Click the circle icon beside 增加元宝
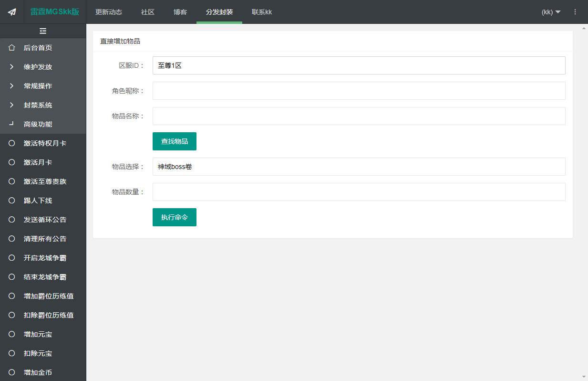Screen dimensions: 588x381 12,334
